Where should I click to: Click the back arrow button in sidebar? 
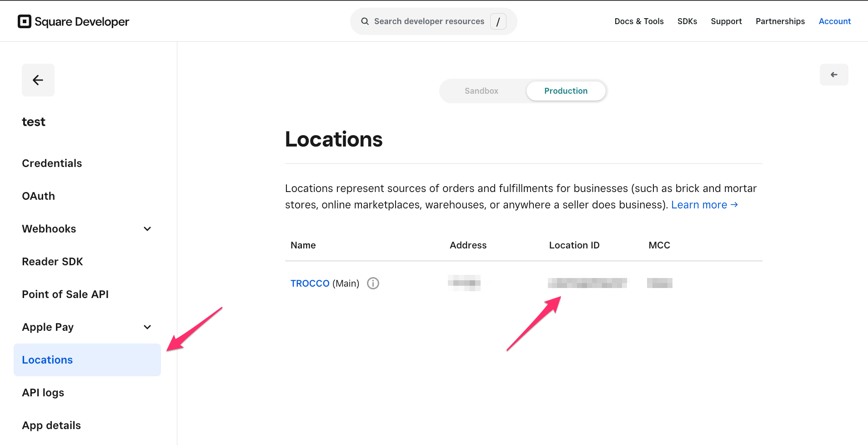click(38, 80)
